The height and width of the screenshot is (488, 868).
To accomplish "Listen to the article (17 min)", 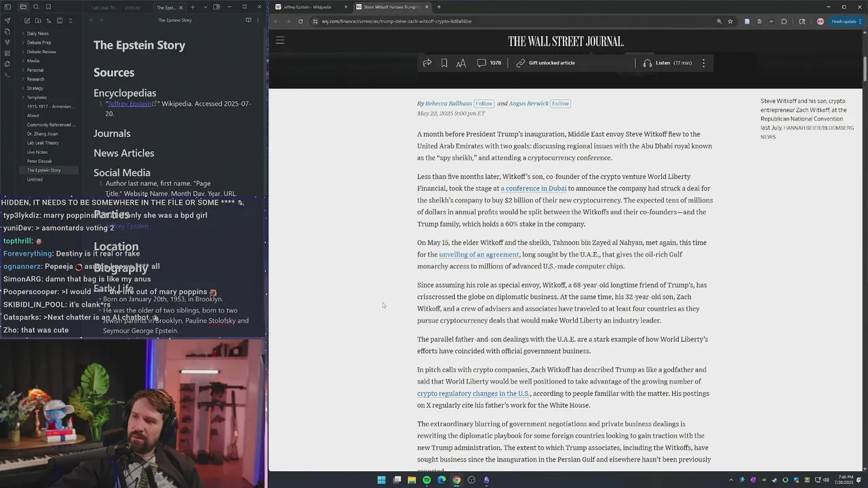I will (x=667, y=63).
